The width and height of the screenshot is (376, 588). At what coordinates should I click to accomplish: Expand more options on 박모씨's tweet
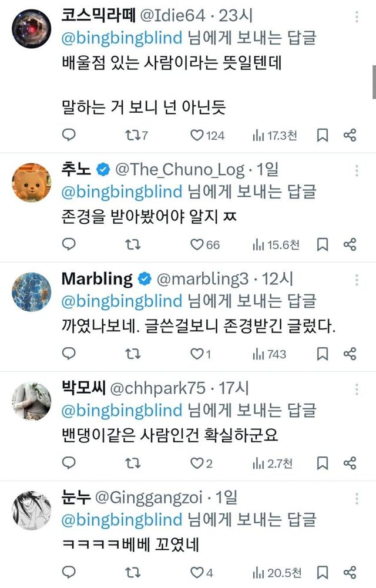pos(357,390)
